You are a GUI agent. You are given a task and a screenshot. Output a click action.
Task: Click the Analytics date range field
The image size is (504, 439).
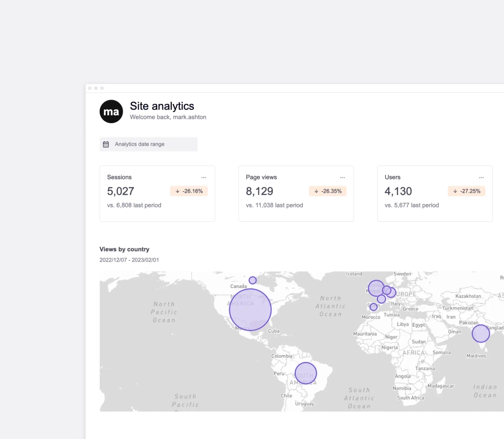coord(148,144)
